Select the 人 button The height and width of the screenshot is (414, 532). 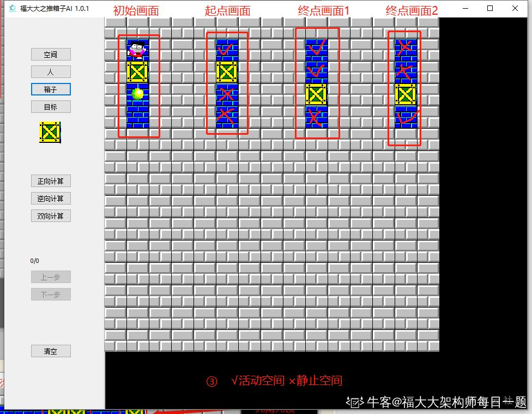51,72
